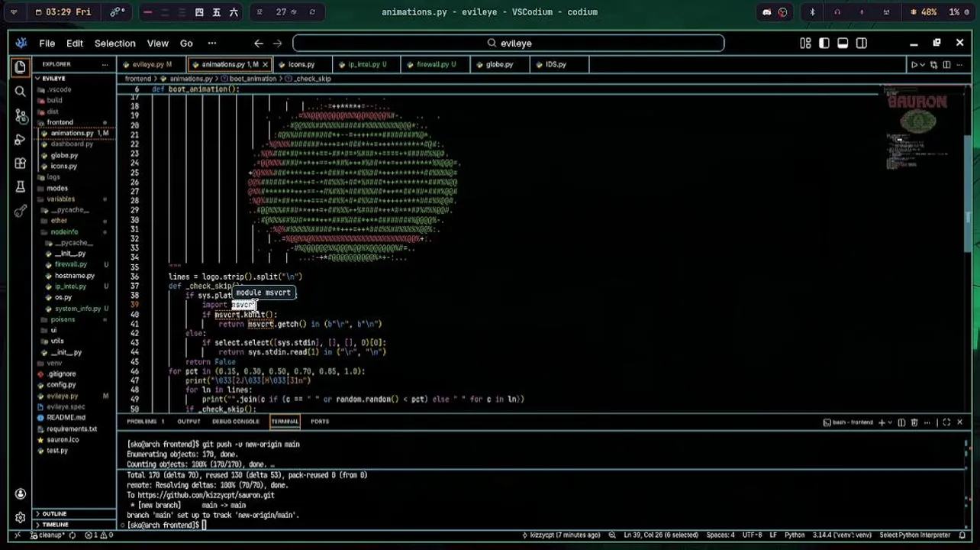The height and width of the screenshot is (550, 980).
Task: Collapse the nodeinfo folder
Action: pyautogui.click(x=63, y=232)
